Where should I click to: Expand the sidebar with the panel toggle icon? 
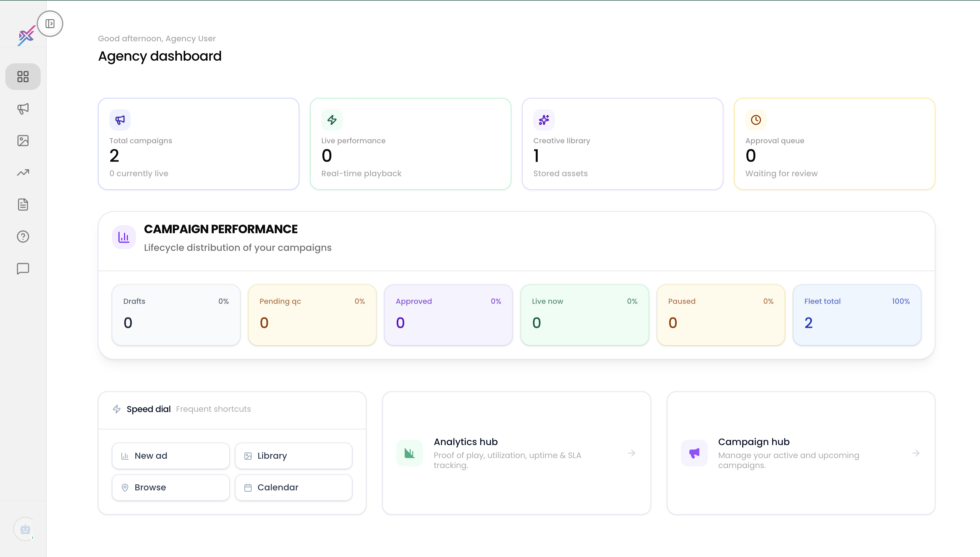point(50,24)
